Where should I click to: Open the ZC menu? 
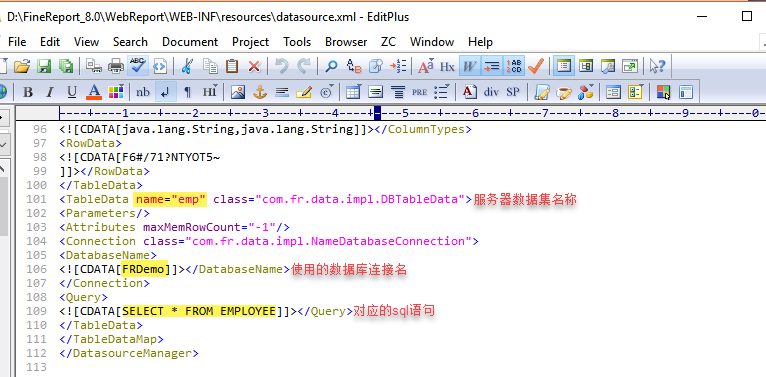coord(388,42)
